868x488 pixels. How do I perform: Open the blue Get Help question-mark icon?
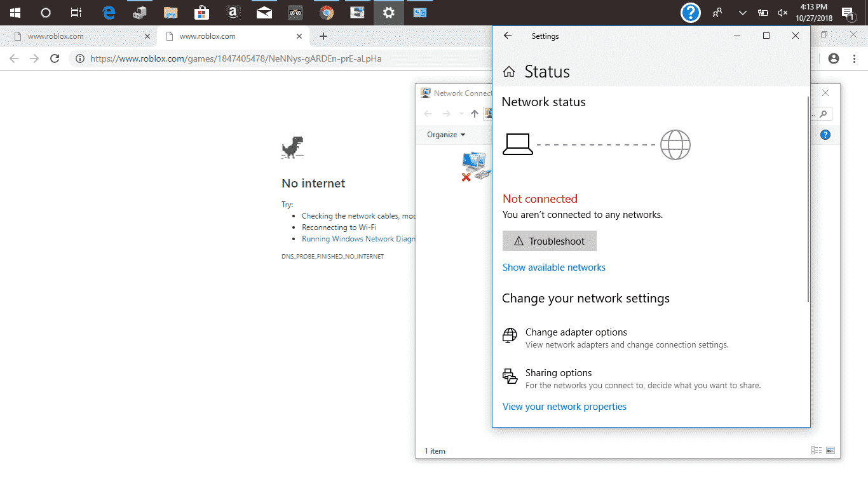pyautogui.click(x=691, y=12)
